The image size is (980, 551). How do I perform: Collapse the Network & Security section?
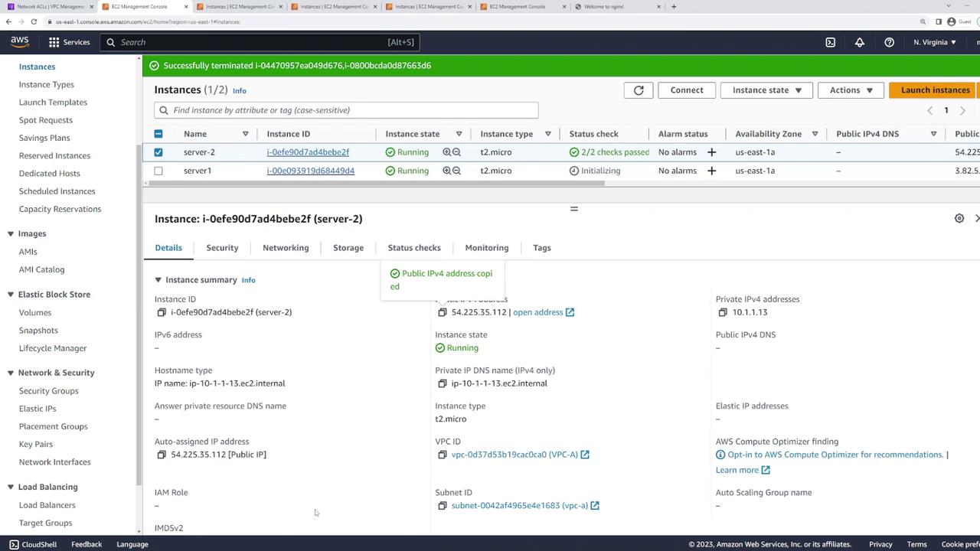(x=11, y=373)
